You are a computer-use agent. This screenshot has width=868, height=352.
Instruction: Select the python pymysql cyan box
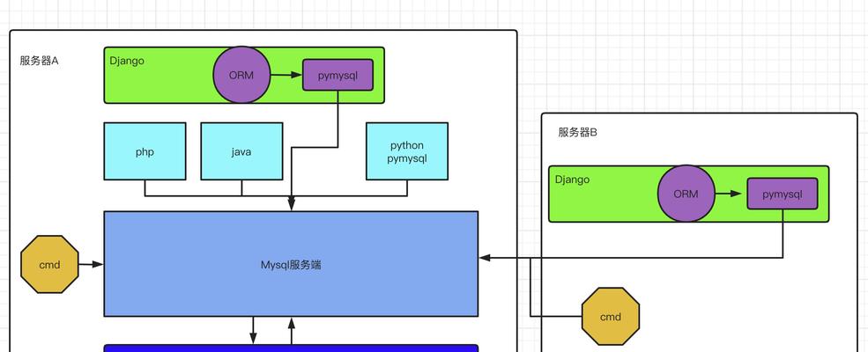pyautogui.click(x=407, y=151)
